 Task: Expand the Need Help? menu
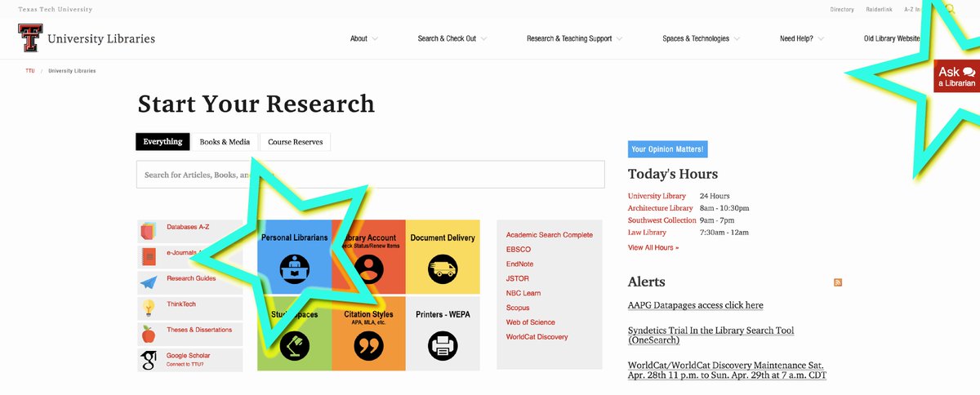tap(802, 38)
